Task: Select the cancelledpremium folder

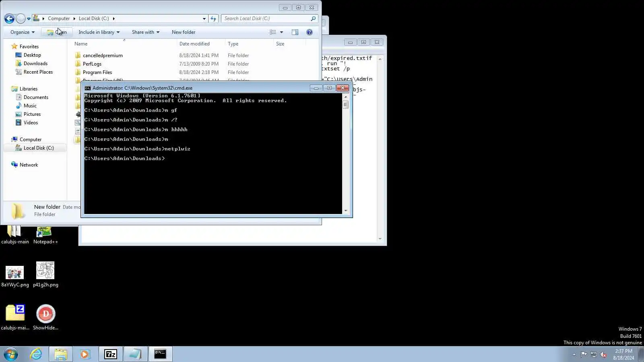Action: coord(103,56)
